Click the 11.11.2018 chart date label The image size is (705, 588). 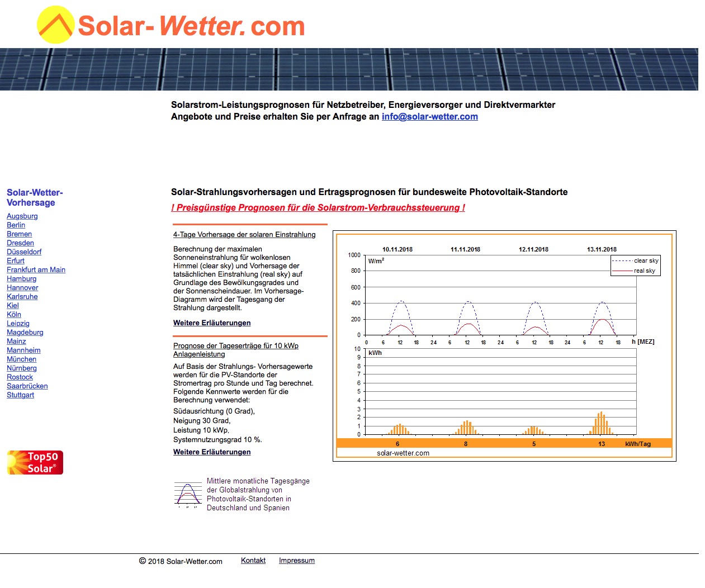(x=465, y=249)
